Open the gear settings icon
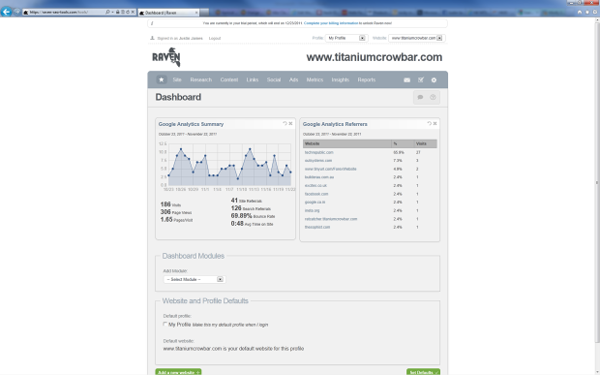The height and width of the screenshot is (375, 600). coord(434,80)
